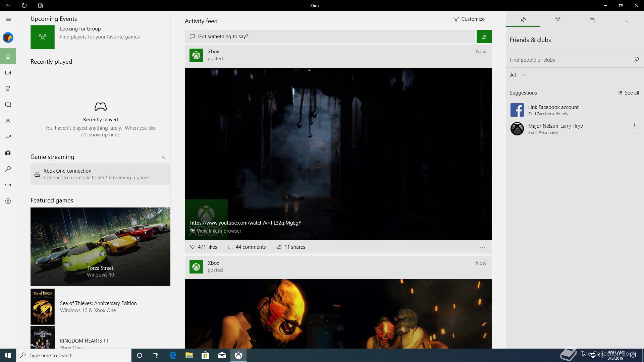The image size is (644, 362).
Task: Open Search magnifier in sidebar
Action: point(8,169)
